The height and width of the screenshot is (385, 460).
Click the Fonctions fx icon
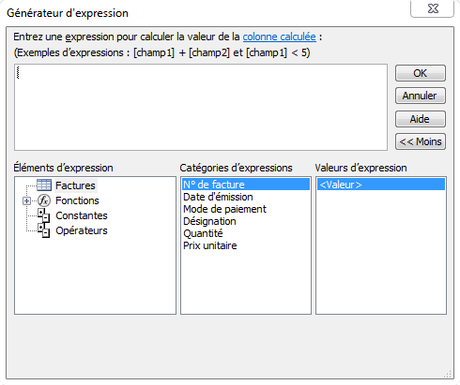44,200
